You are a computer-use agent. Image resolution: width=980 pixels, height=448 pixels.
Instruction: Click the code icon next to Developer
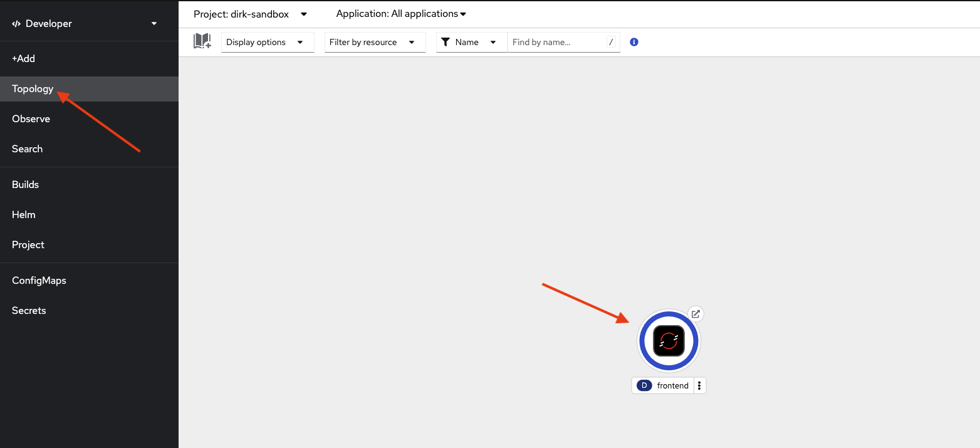pyautogui.click(x=16, y=24)
